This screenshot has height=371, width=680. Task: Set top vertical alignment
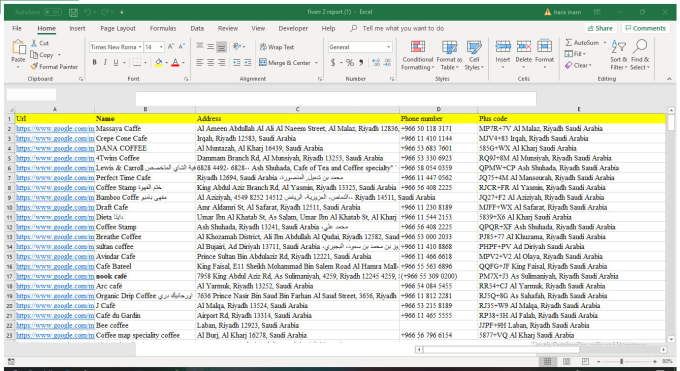(199, 46)
